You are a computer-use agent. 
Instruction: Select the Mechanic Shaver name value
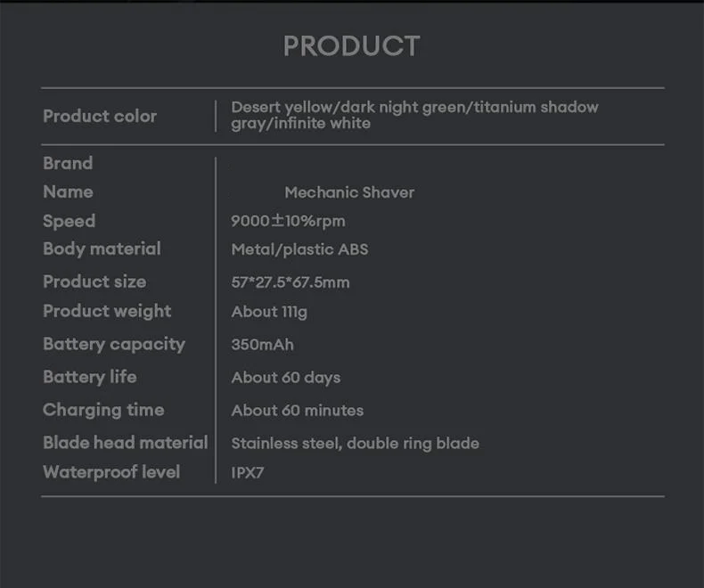point(349,192)
